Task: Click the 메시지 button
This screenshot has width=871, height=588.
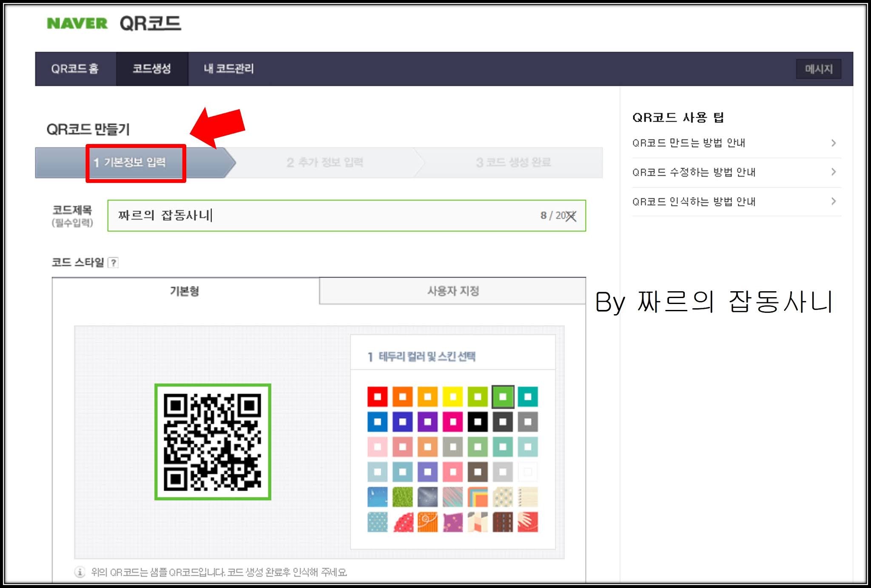Action: coord(819,69)
